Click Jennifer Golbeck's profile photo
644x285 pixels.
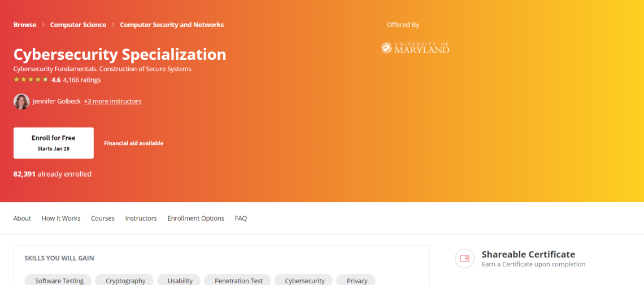coord(21,102)
